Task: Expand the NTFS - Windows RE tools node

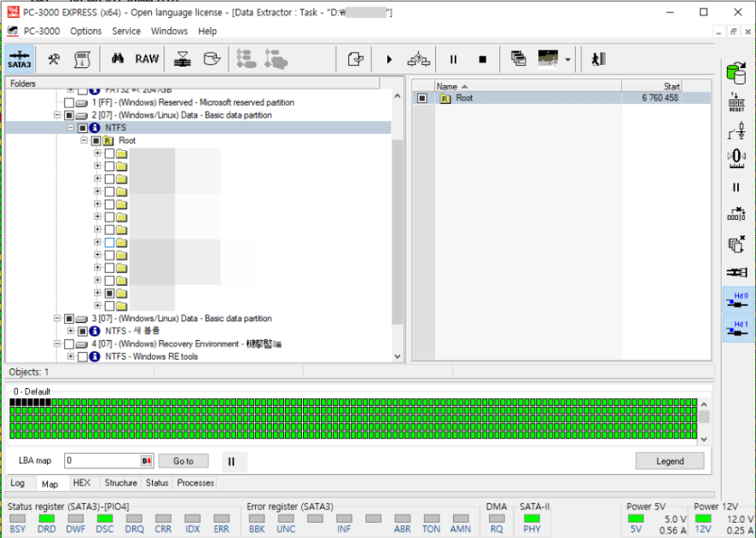Action: (x=70, y=356)
